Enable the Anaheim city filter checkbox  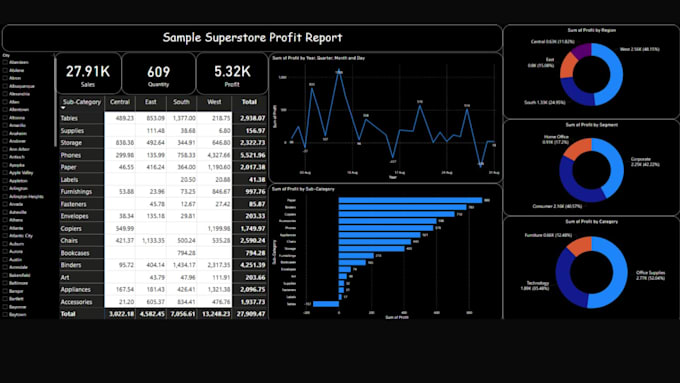coord(5,133)
